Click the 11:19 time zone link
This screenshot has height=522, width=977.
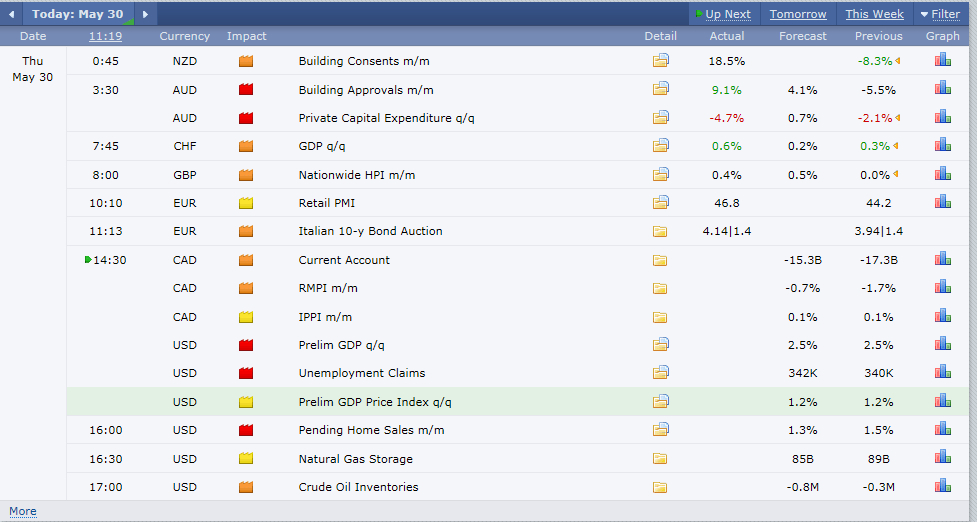(x=105, y=36)
